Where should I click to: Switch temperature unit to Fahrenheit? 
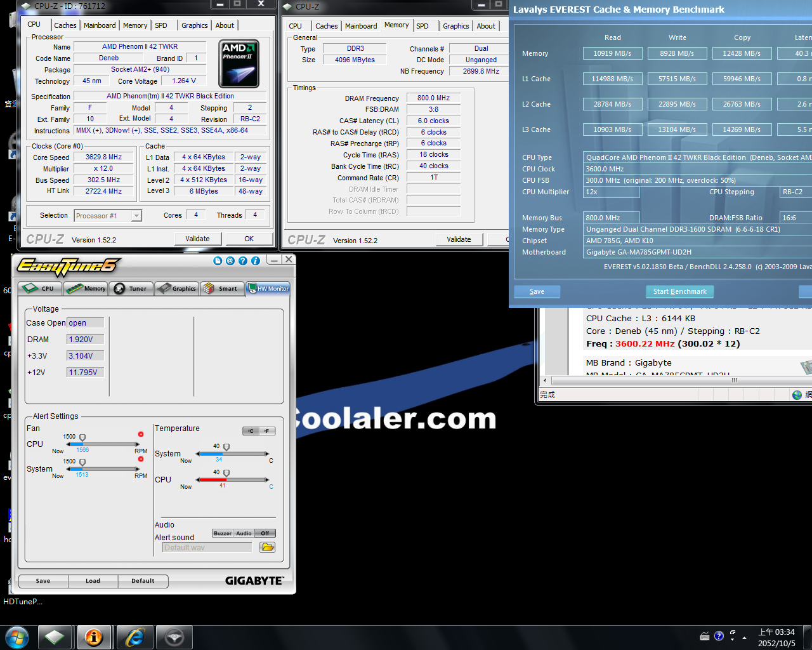[x=267, y=431]
